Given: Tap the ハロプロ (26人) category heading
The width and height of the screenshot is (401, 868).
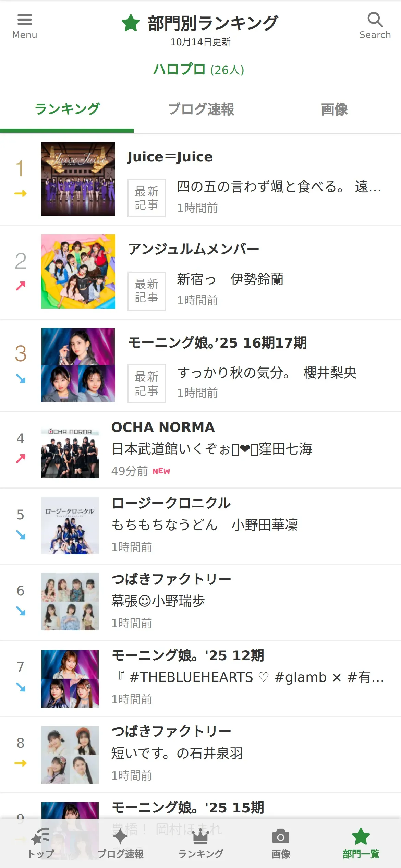Looking at the screenshot, I should coord(199,70).
